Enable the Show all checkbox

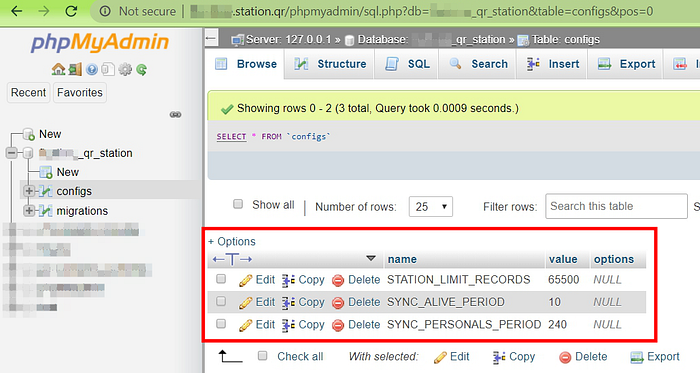coord(238,204)
